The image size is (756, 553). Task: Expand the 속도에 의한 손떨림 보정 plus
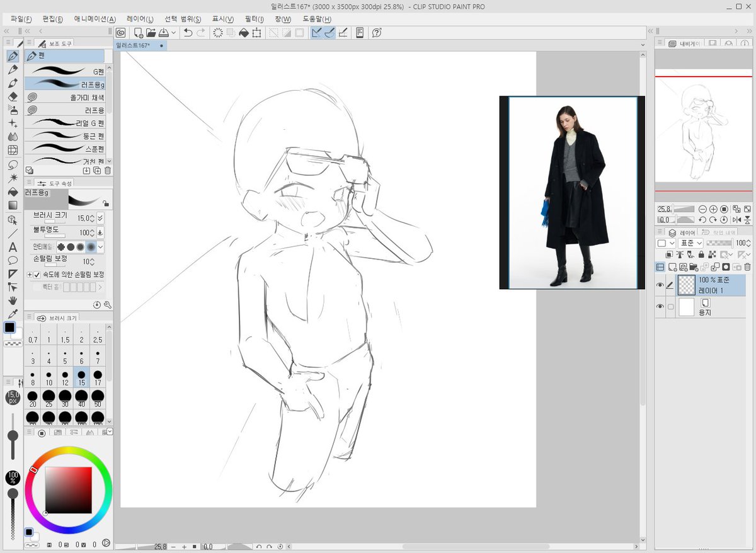pyautogui.click(x=30, y=275)
